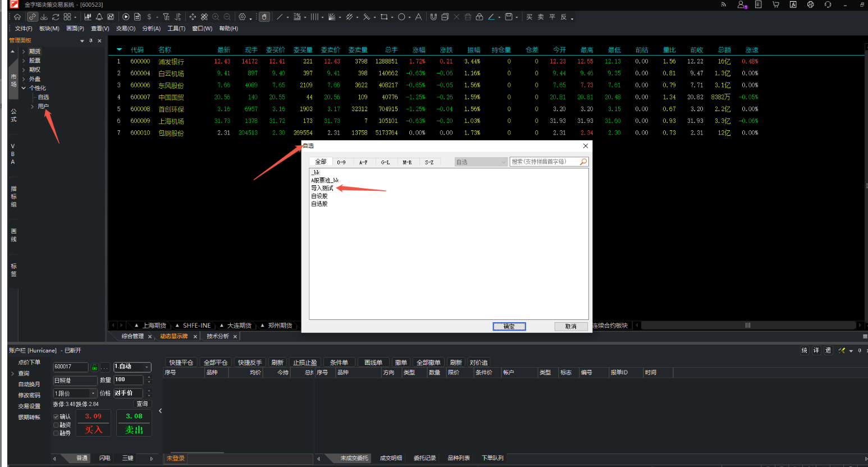The width and height of the screenshot is (868, 467).
Task: Select A股票池_bk in the dialog list
Action: pyautogui.click(x=325, y=181)
